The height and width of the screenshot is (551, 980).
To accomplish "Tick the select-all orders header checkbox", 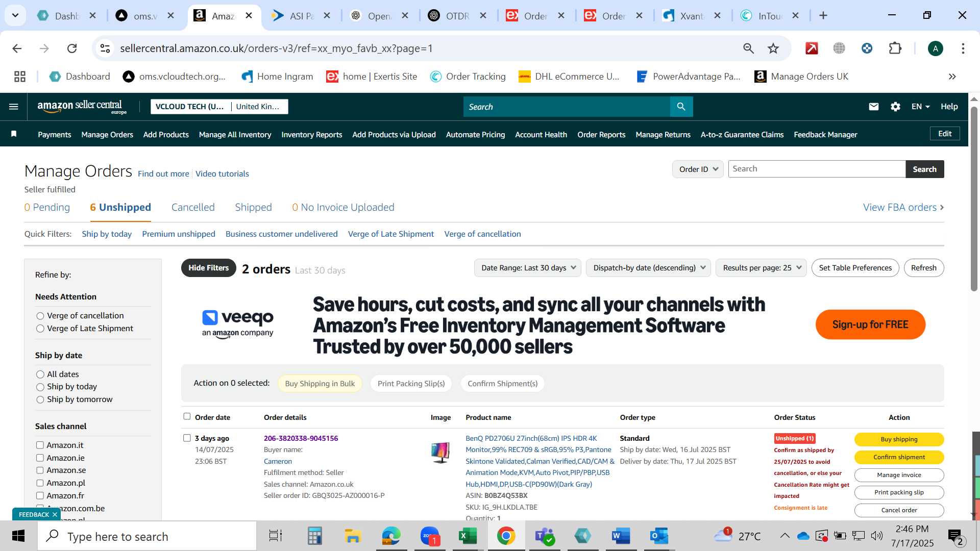I will (x=187, y=416).
